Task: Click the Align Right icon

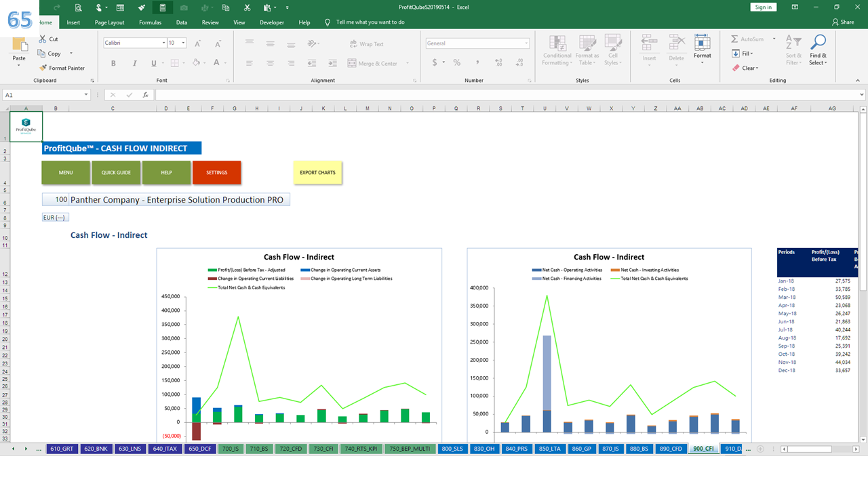Action: [x=291, y=63]
